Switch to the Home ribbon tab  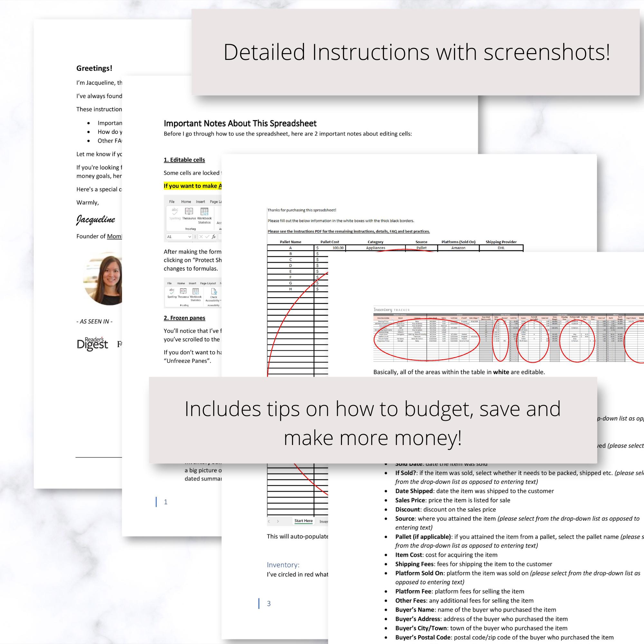(187, 202)
